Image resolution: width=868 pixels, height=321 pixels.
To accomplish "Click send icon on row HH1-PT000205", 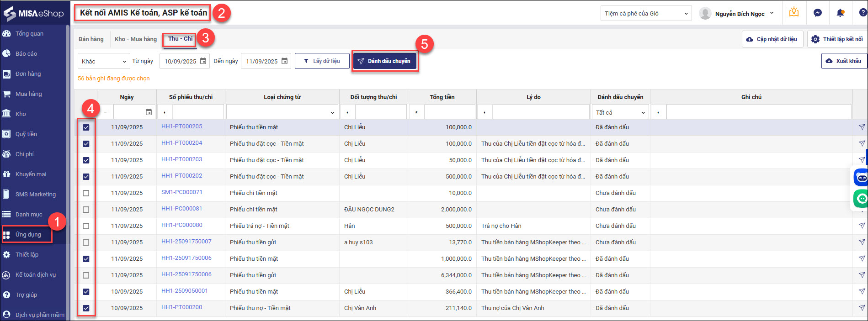I will pyautogui.click(x=862, y=127).
